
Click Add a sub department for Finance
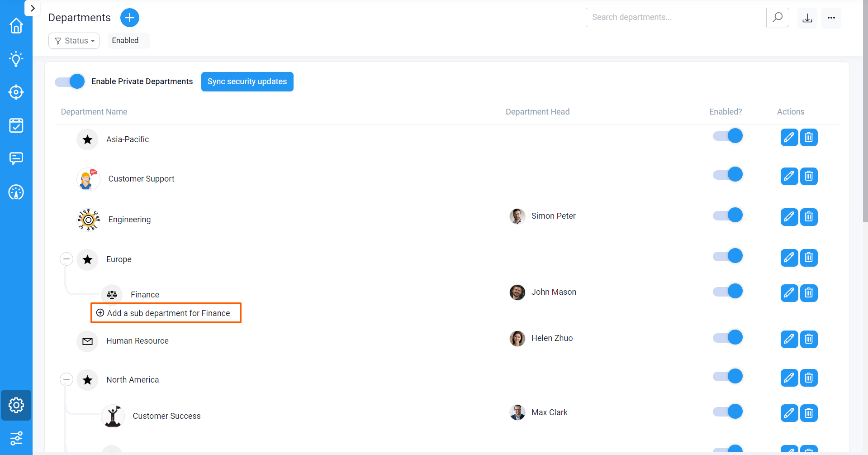(x=166, y=313)
